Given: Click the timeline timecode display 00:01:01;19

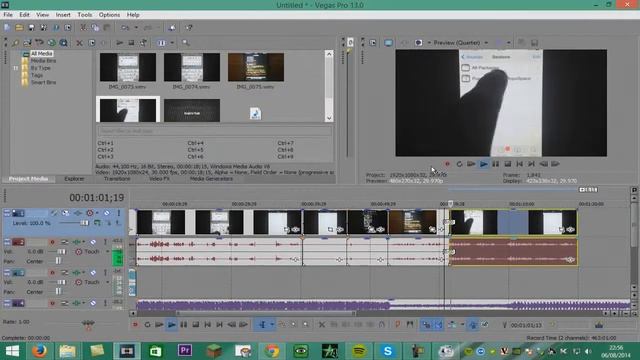Looking at the screenshot, I should coord(96,198).
